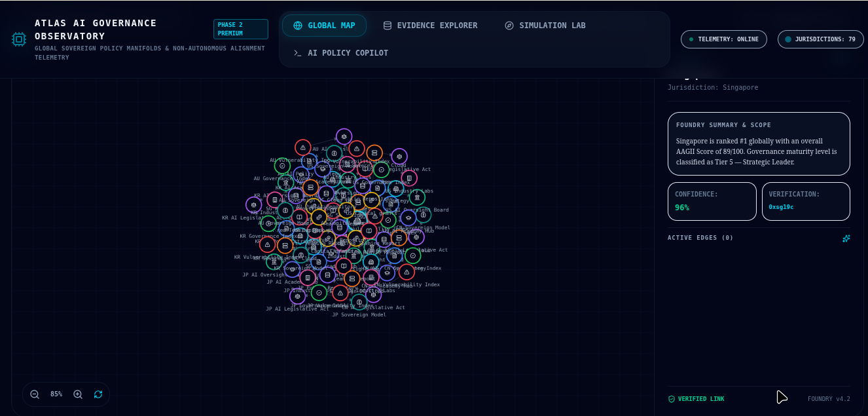The image size is (868, 416).
Task: Select the teal node just above 'JP Sovereign Model'
Action: [x=359, y=302]
